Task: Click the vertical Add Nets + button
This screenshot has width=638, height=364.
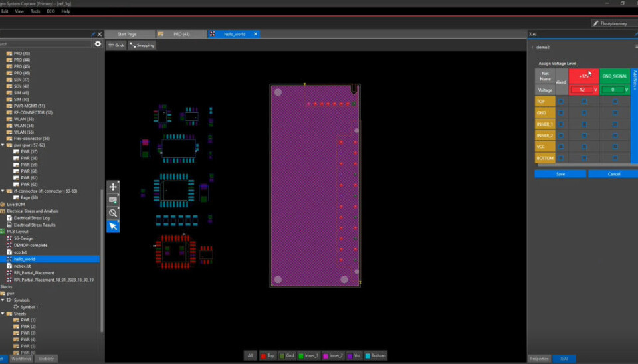Action: 634,116
